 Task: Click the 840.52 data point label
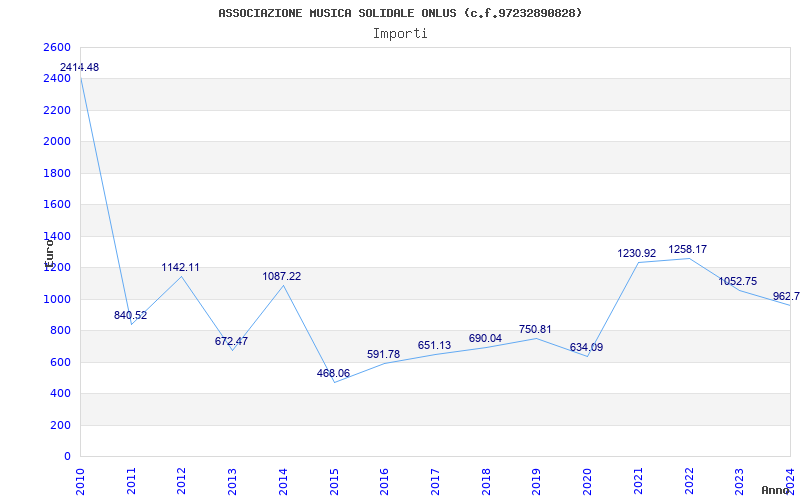(x=130, y=316)
